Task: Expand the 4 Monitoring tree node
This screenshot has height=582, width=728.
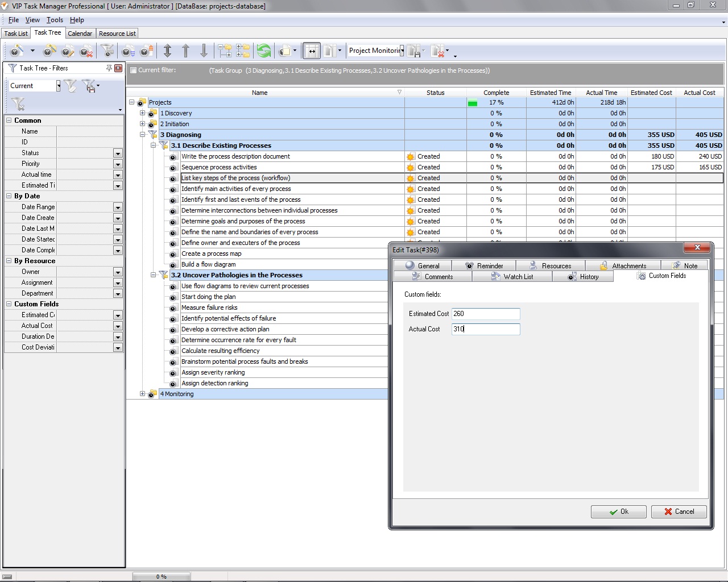Action: (x=143, y=394)
